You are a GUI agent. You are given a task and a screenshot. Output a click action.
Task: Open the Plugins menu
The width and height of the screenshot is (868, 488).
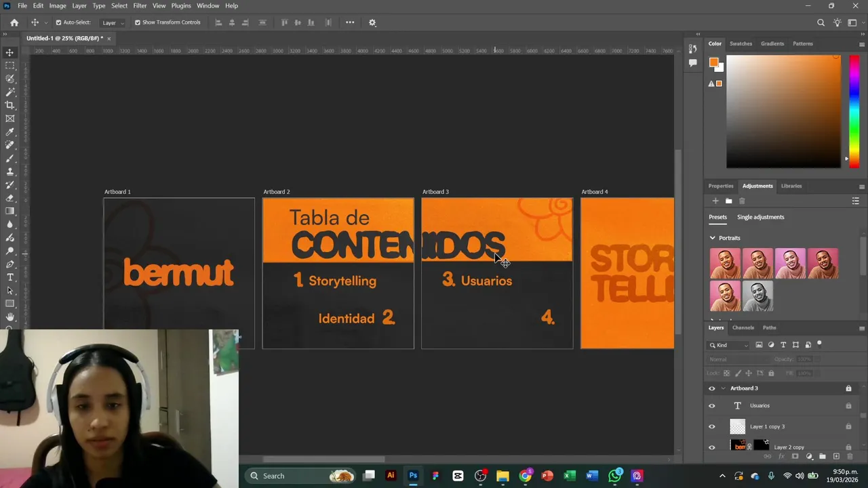point(181,5)
